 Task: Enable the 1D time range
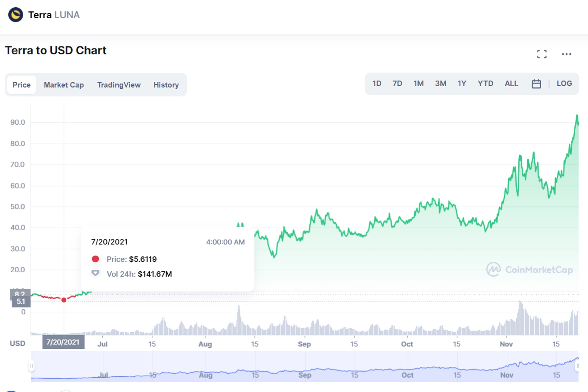pos(377,84)
